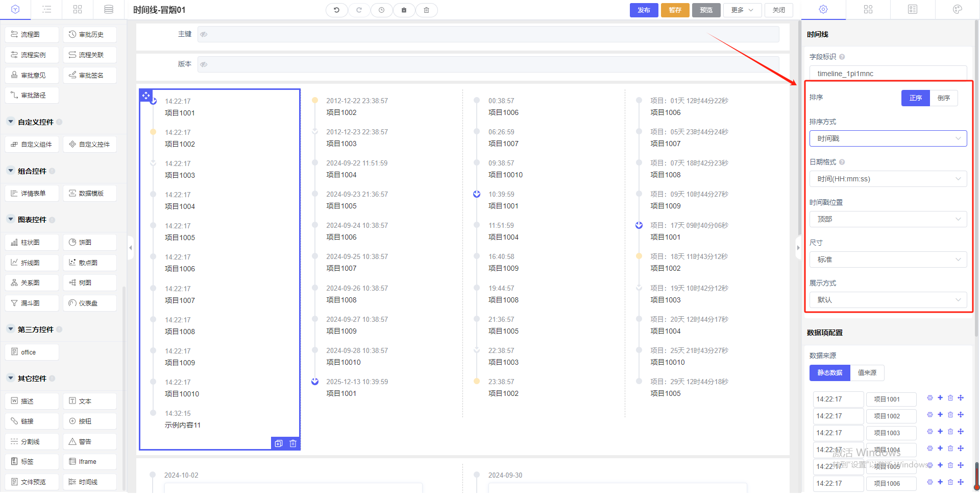Open settings gear for 项目1001 data row
Viewport: 980px width, 495px height.
[930, 398]
